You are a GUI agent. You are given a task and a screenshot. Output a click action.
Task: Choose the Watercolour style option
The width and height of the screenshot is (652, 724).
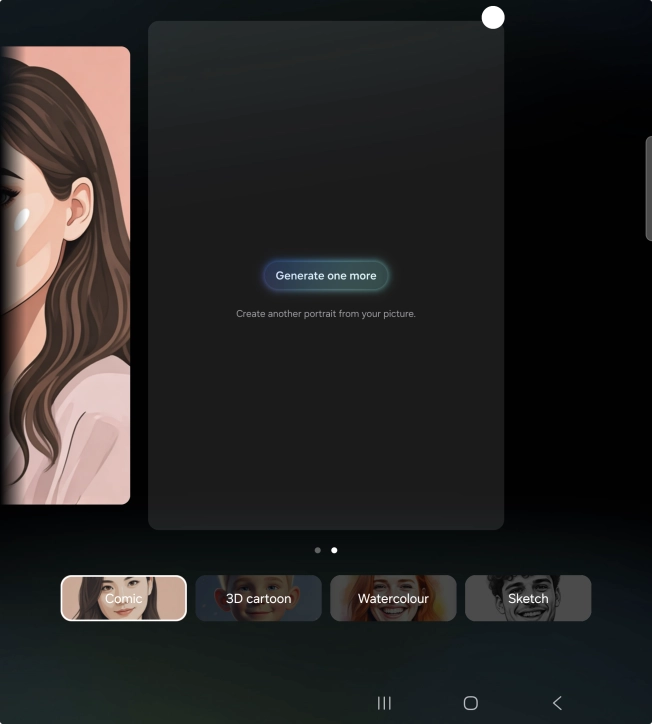click(393, 598)
